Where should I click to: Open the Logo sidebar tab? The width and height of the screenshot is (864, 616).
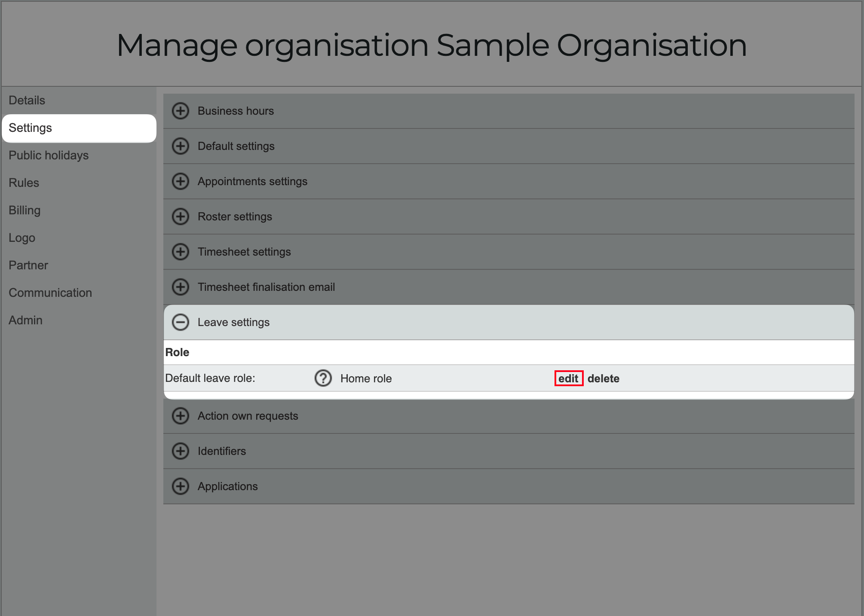tap(79, 238)
